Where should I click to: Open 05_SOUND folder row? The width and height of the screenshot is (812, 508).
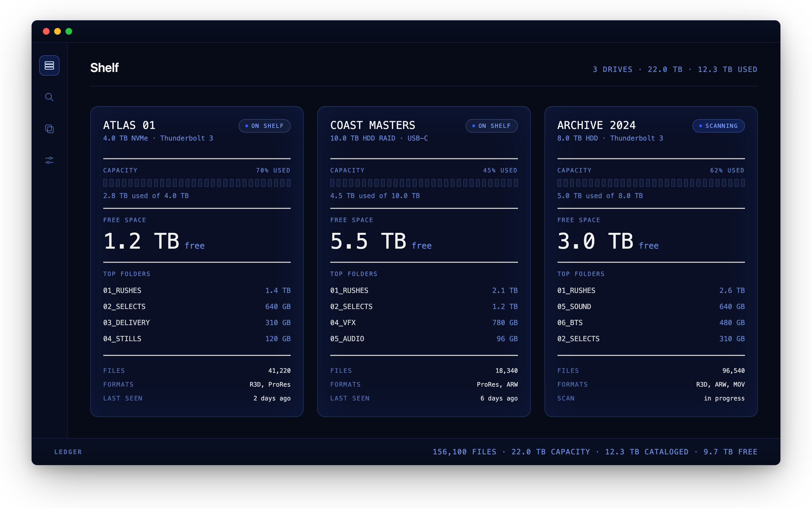pos(651,306)
